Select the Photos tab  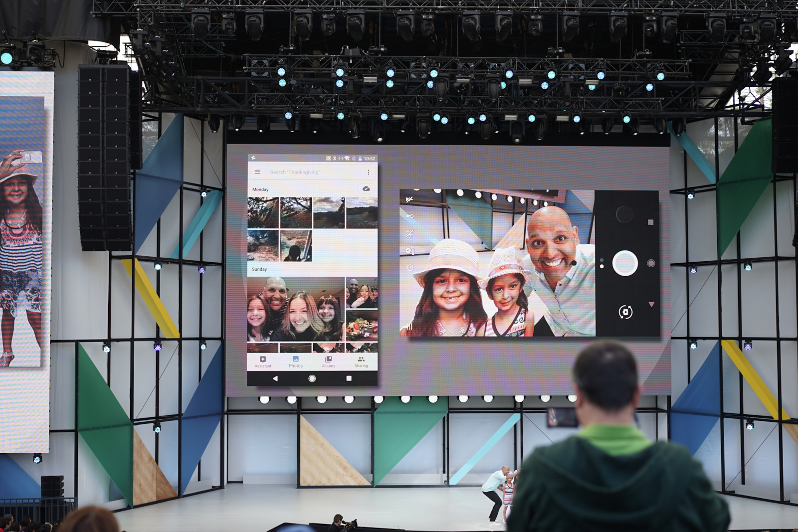(295, 362)
